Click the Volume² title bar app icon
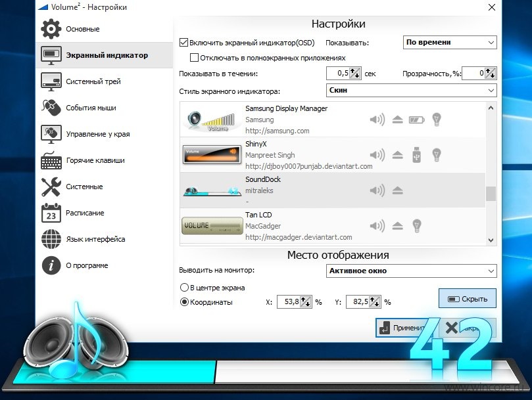The width and height of the screenshot is (532, 400). coord(43,7)
